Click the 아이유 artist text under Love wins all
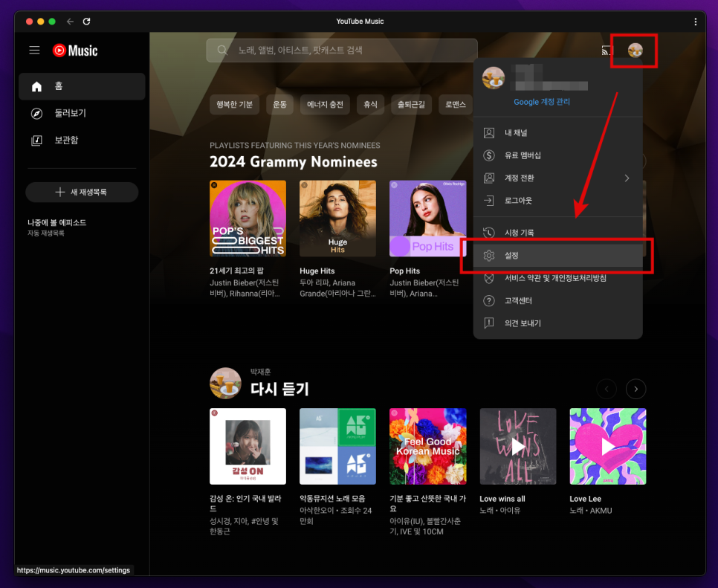 [510, 510]
